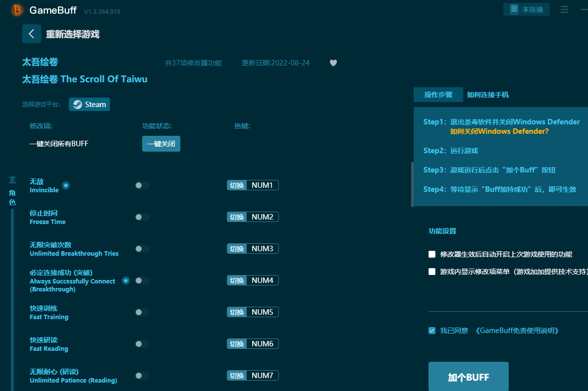Toggle Always Successfully Connect switch

pos(142,280)
